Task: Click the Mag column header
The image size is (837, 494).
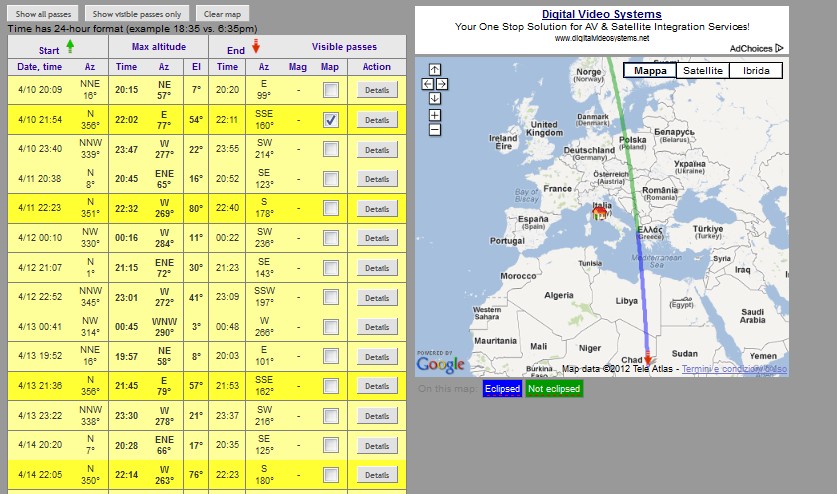Action: (x=298, y=67)
